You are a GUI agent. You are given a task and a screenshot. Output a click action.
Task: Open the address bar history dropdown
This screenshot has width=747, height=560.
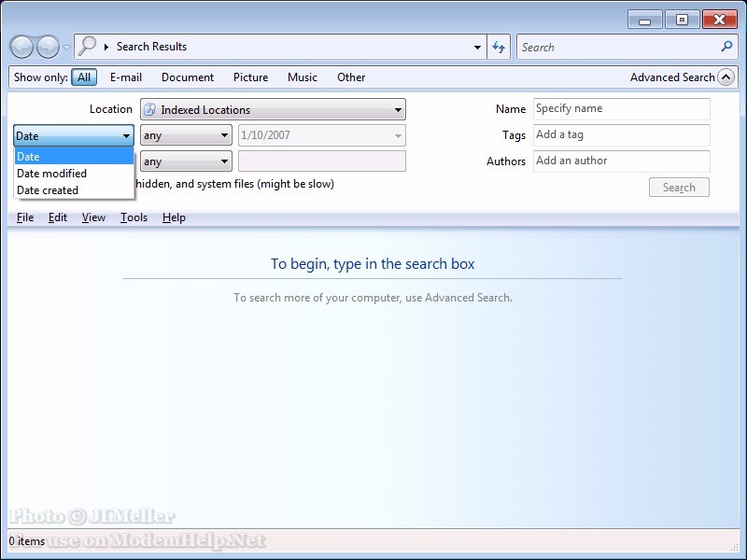(x=477, y=48)
